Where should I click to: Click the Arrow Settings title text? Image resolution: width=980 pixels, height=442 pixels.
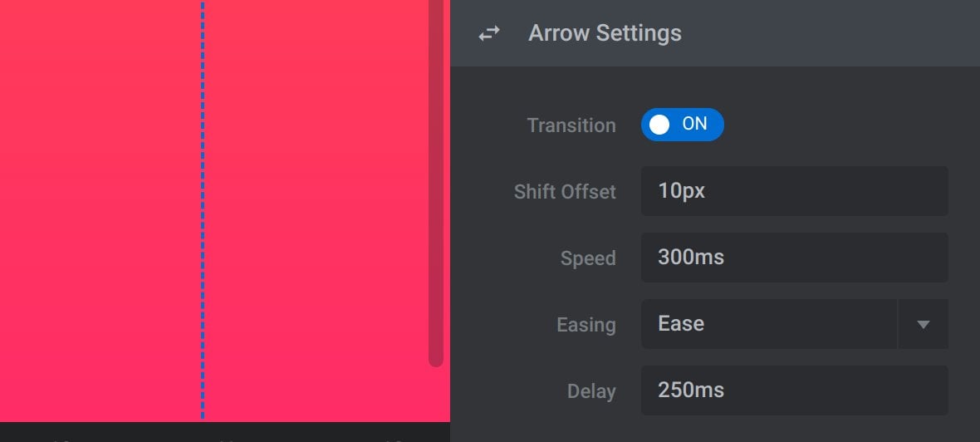pyautogui.click(x=605, y=32)
